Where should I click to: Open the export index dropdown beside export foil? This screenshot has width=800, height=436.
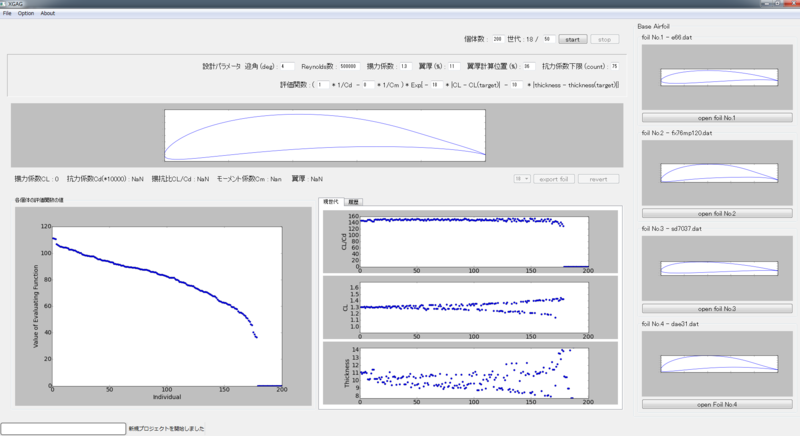(521, 179)
